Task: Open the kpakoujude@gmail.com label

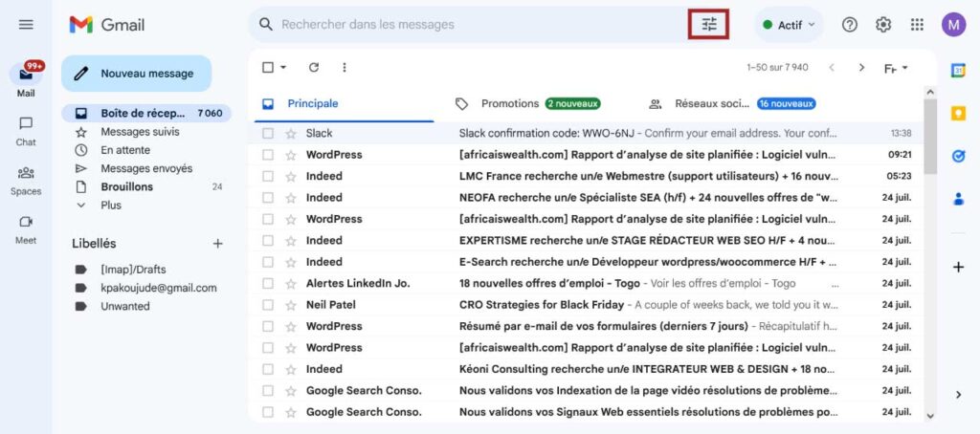Action: click(x=159, y=288)
